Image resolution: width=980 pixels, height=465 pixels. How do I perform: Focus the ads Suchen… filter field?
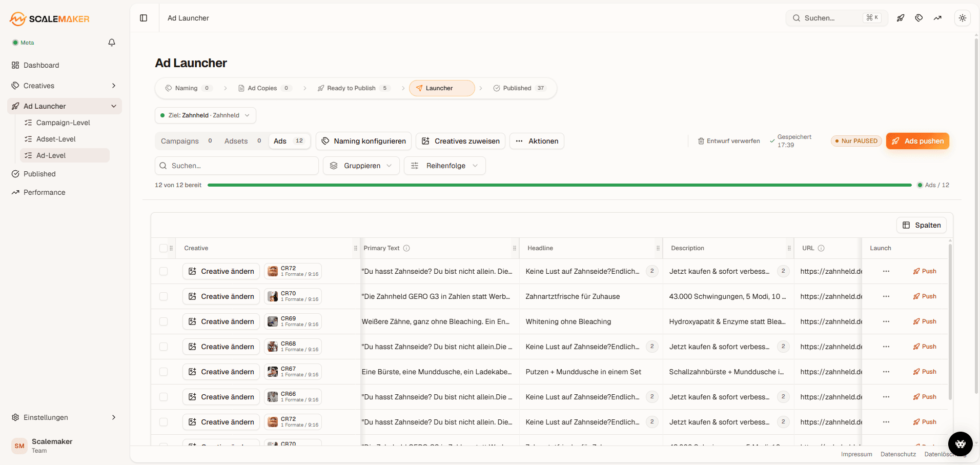pyautogui.click(x=237, y=166)
